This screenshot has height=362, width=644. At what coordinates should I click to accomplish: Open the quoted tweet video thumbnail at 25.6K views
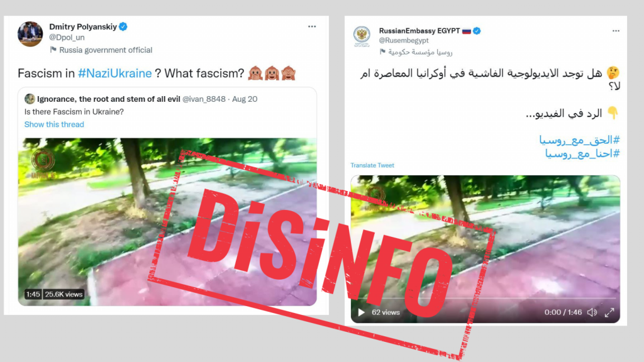tap(167, 222)
